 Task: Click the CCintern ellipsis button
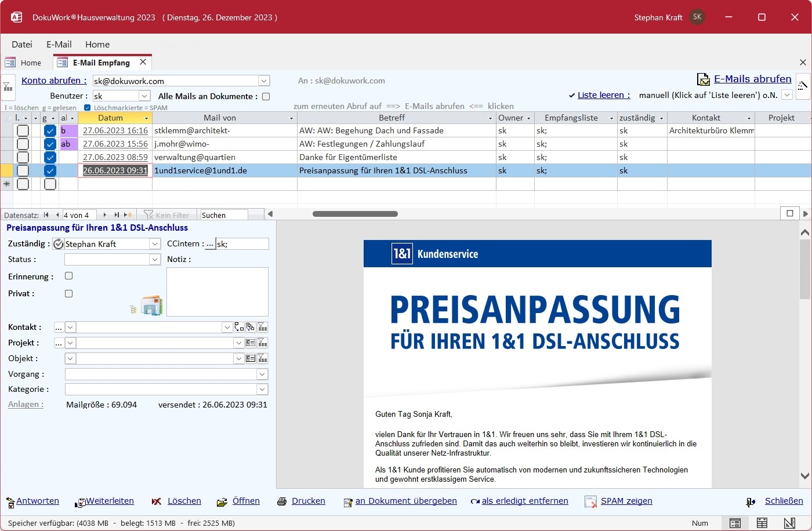tap(210, 244)
